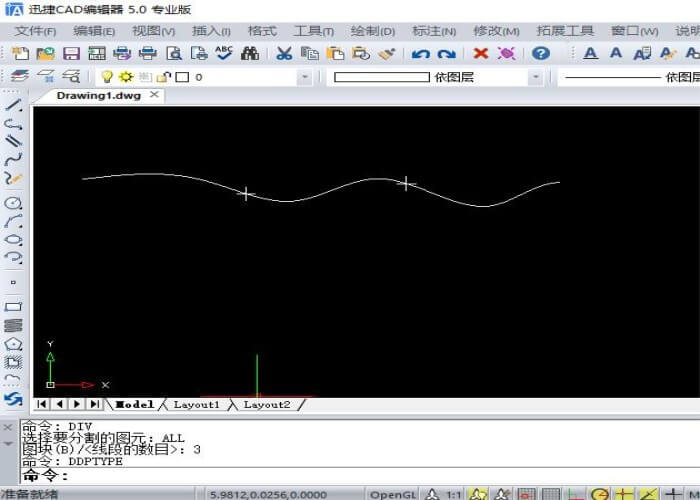The width and height of the screenshot is (700, 500).
Task: Close the Drawing1.dwg document tab
Action: [153, 95]
